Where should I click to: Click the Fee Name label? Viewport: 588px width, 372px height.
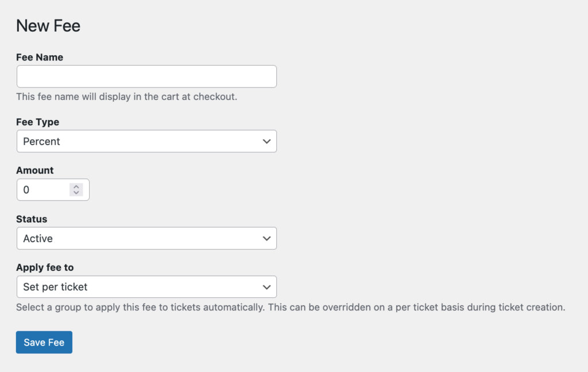(40, 57)
